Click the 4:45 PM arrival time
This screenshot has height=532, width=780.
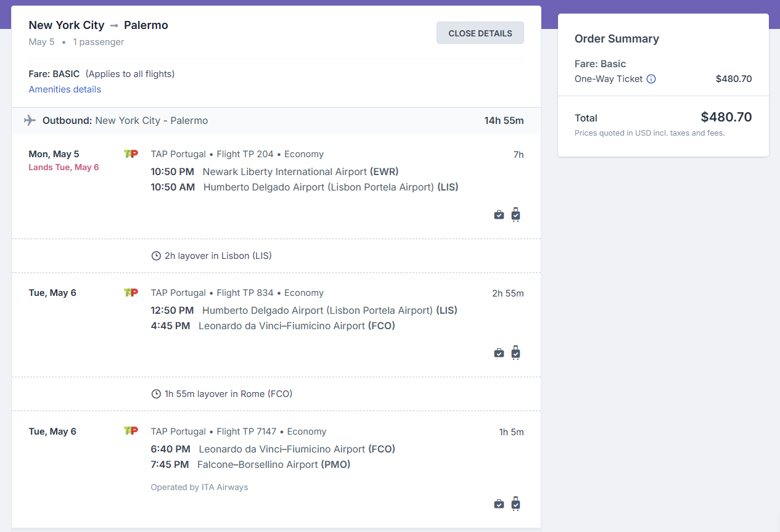(170, 326)
